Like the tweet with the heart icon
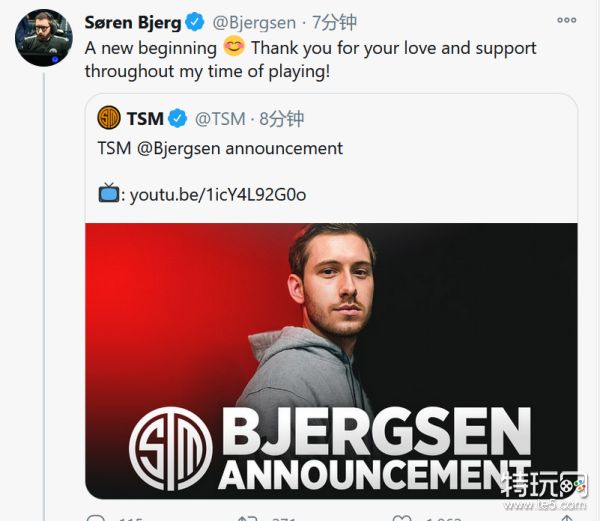The image size is (600, 521). tap(400, 518)
